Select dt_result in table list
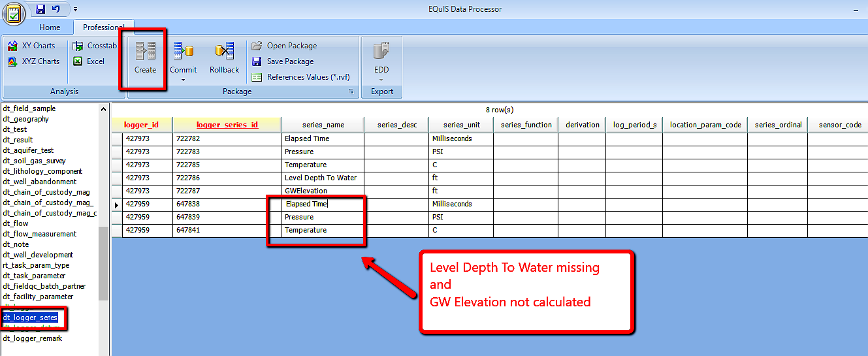The width and height of the screenshot is (868, 356). (18, 140)
